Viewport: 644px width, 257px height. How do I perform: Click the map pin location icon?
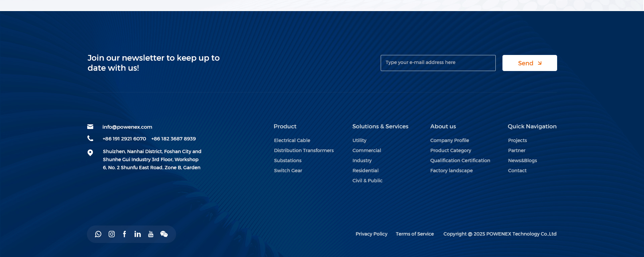tap(90, 153)
